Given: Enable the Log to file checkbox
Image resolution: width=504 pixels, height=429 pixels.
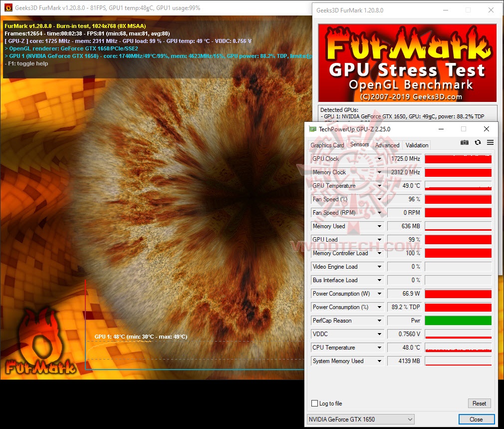Looking at the screenshot, I should (315, 403).
